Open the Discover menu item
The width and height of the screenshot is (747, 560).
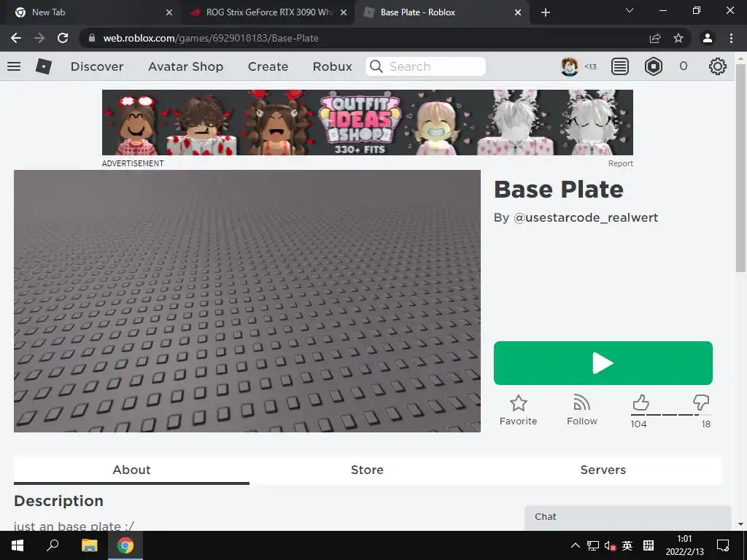pos(97,66)
